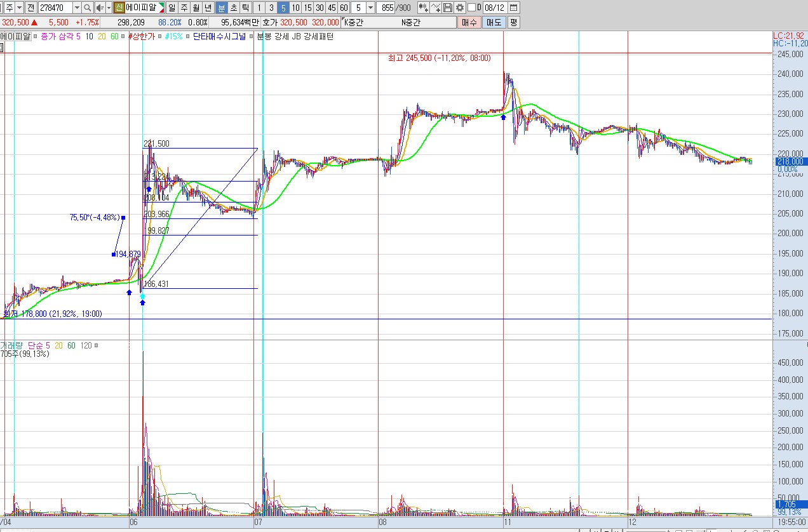808x532 pixels.
Task: Click the red 매수 buy button
Action: pos(469,22)
